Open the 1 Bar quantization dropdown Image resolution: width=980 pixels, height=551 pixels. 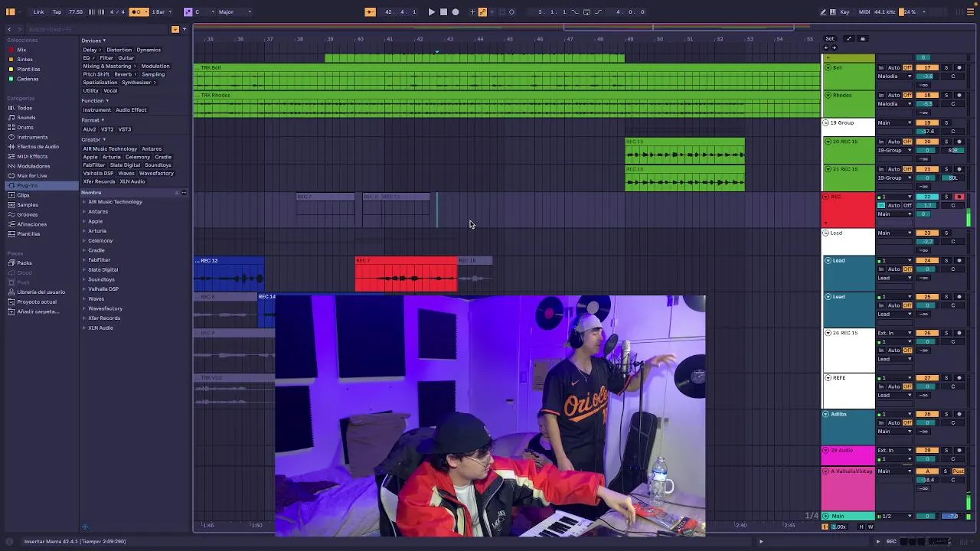(x=161, y=11)
